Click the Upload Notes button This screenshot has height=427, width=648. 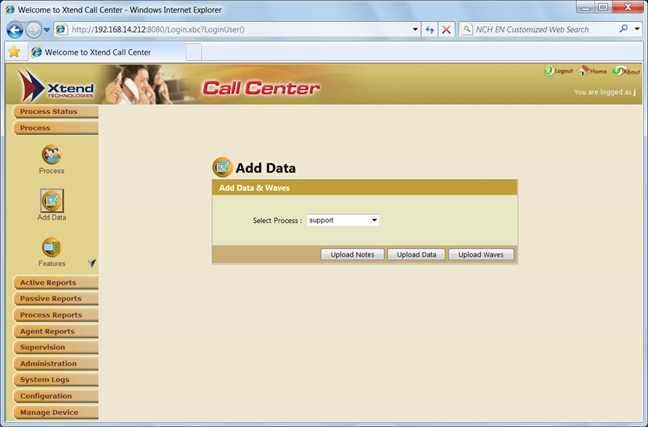tap(352, 255)
